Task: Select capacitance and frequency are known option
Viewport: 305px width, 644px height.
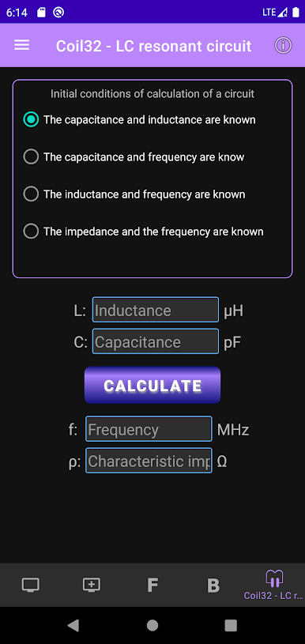Action: [x=134, y=157]
